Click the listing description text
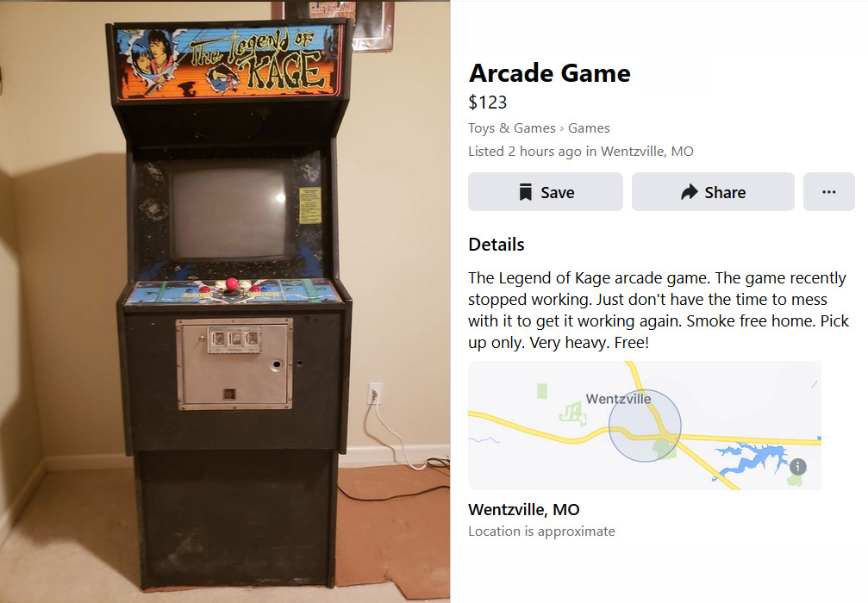The width and height of the screenshot is (868, 603). pyautogui.click(x=659, y=310)
